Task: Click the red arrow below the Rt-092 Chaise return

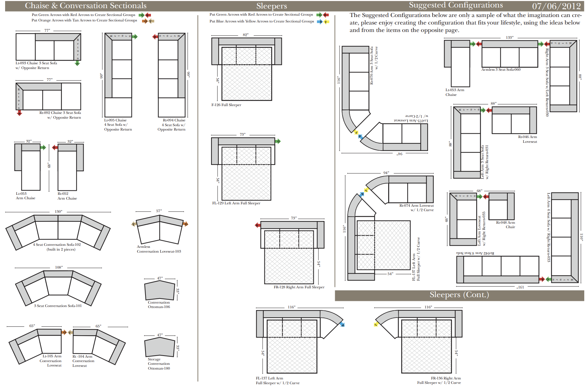Action: (x=19, y=113)
